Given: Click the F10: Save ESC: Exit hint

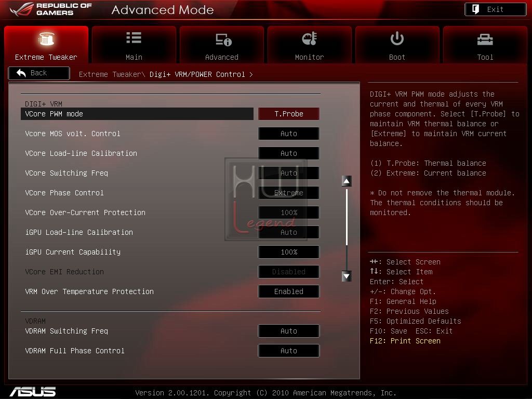Looking at the screenshot, I should [411, 331].
